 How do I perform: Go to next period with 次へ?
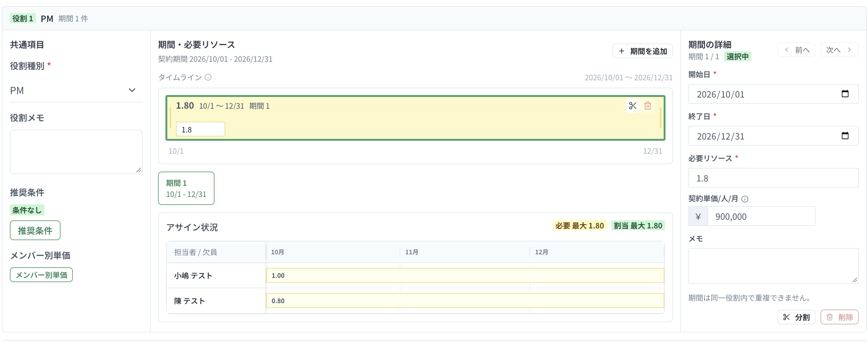pyautogui.click(x=839, y=50)
